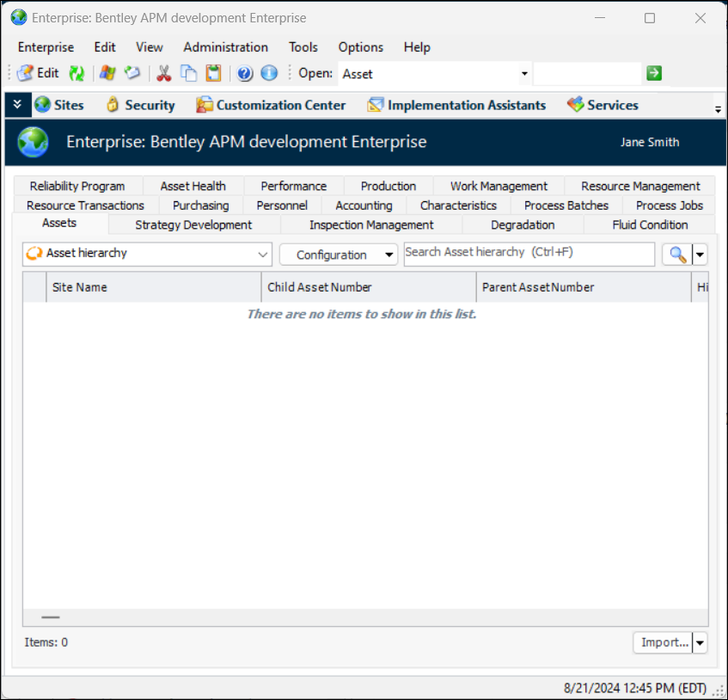Viewport: 728px width, 700px height.
Task: Open Sites from the navigation bar
Action: coord(59,105)
